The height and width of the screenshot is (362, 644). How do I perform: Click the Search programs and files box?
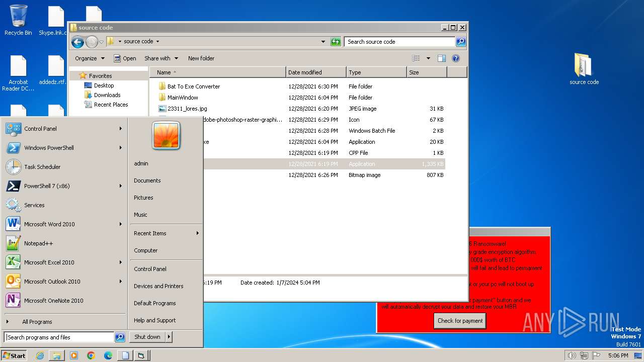coord(59,337)
